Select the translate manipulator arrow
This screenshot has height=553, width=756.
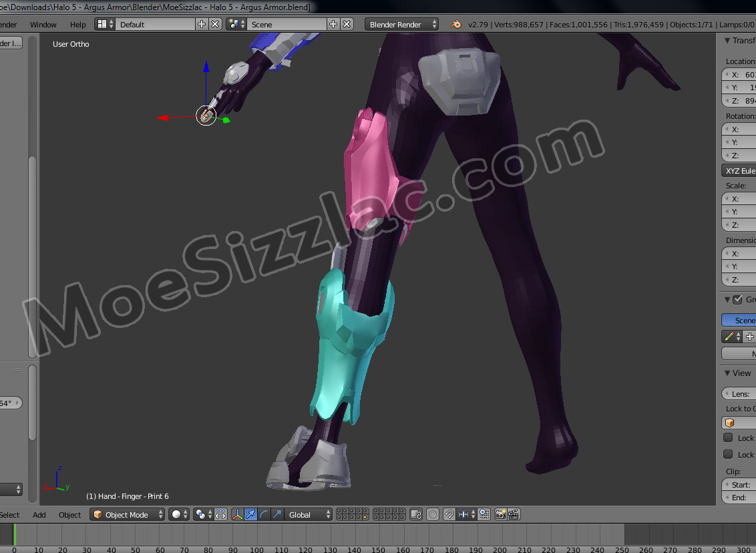[x=250, y=514]
